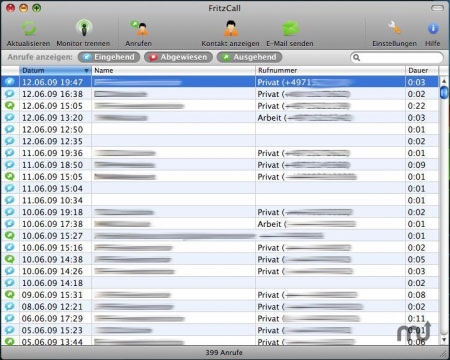This screenshot has height=360, width=450.
Task: Select the call 10.06.09 19:18
Action: point(220,212)
